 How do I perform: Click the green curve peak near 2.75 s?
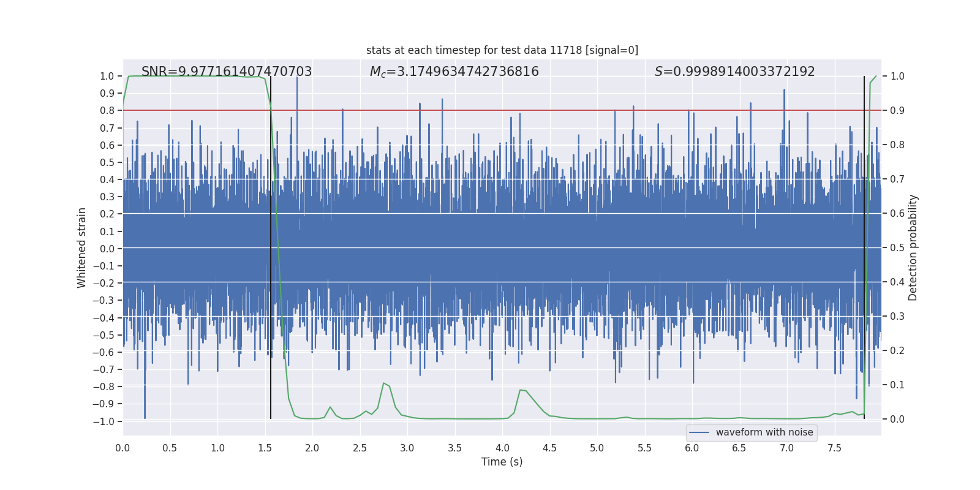click(x=384, y=383)
